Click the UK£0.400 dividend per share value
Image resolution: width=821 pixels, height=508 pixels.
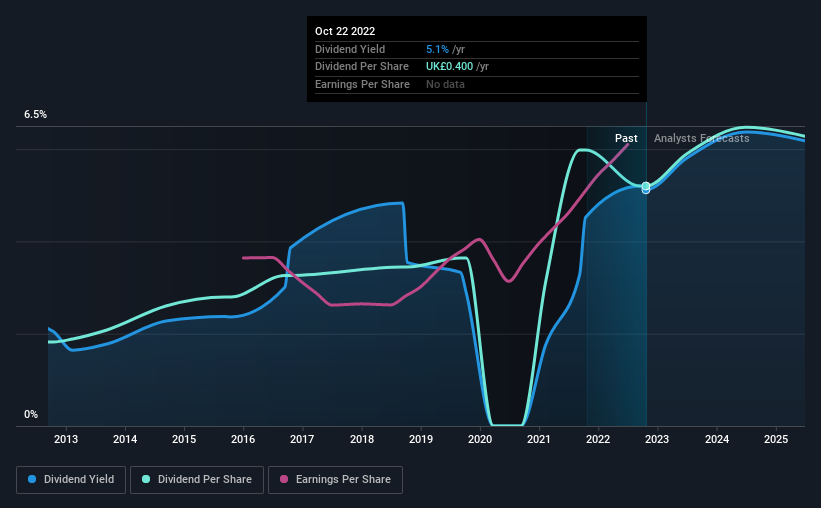pos(449,67)
